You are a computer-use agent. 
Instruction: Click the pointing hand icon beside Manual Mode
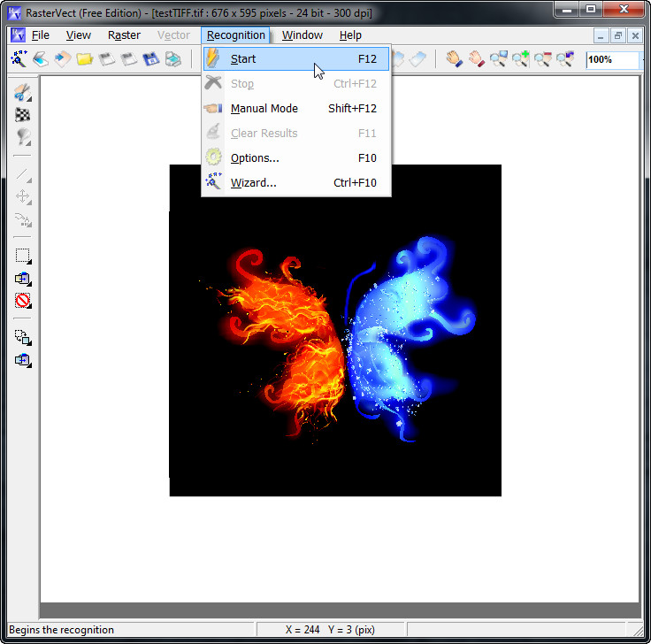pos(213,109)
